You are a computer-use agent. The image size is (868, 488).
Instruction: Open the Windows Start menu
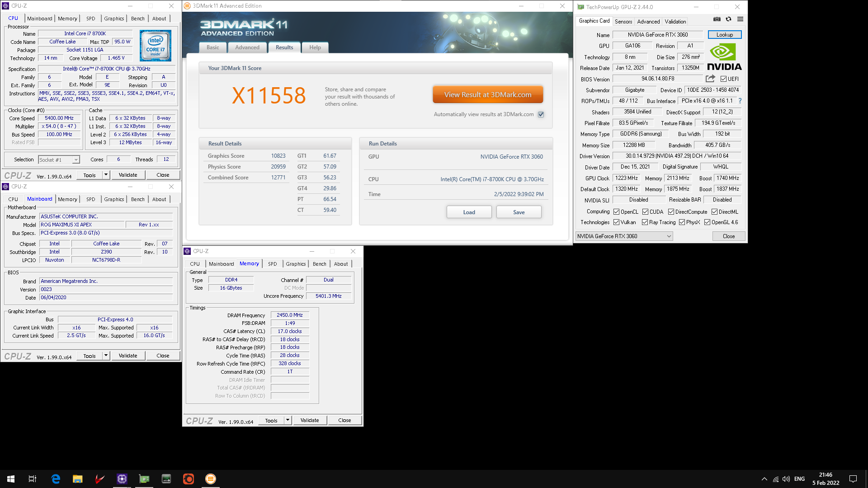point(11,479)
